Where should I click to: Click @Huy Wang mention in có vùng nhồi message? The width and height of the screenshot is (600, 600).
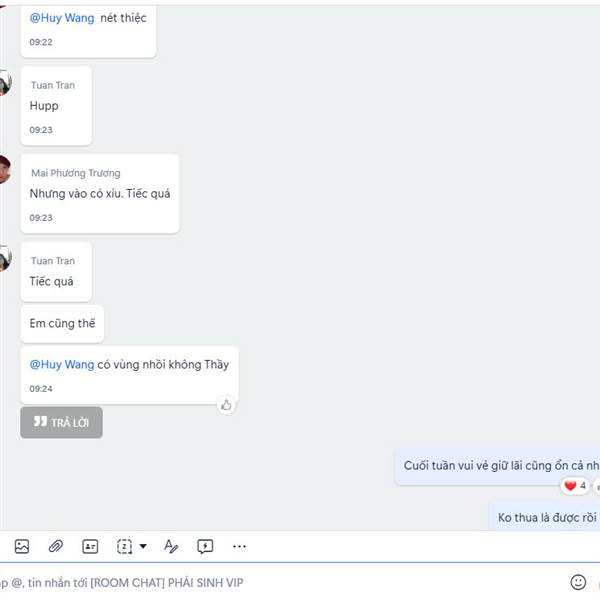62,364
